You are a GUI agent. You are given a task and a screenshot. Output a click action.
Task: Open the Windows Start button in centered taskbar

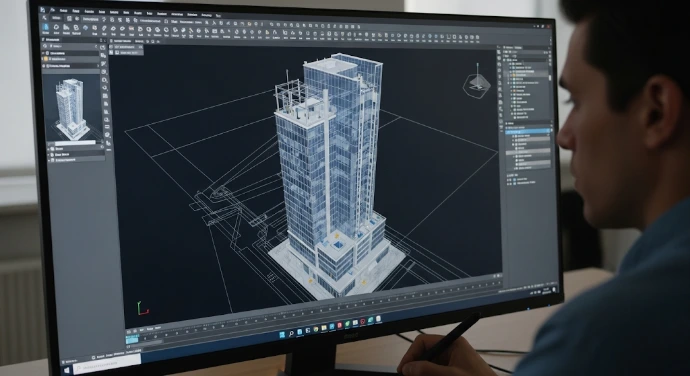[282, 334]
